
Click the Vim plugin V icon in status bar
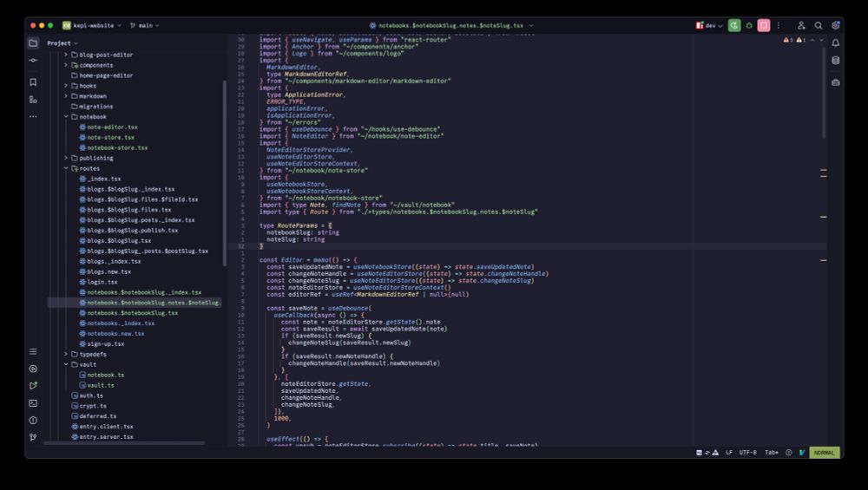(801, 453)
